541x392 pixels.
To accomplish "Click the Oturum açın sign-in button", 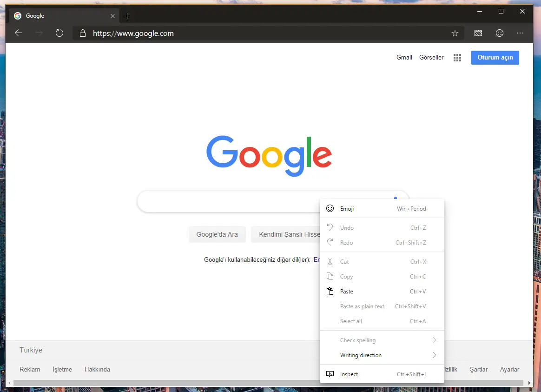I will (495, 58).
